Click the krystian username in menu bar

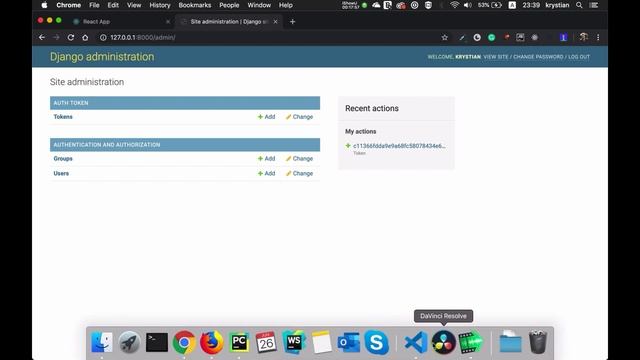[x=557, y=5]
